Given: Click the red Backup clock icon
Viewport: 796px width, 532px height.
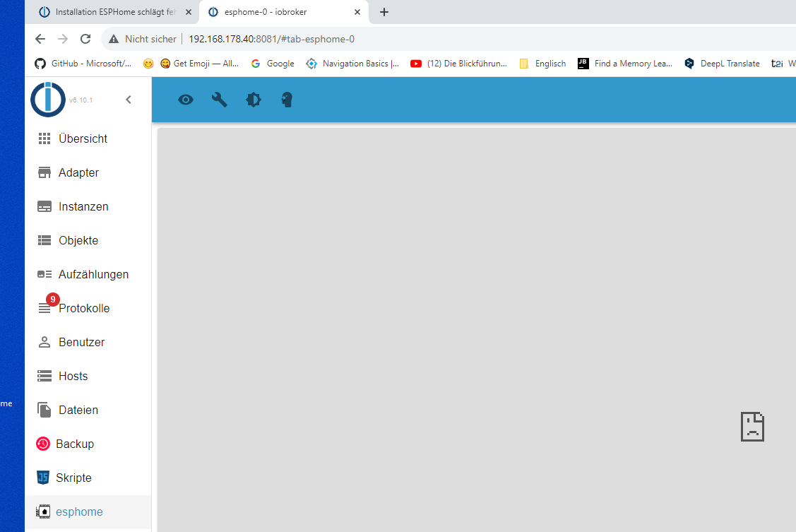Looking at the screenshot, I should click(43, 444).
